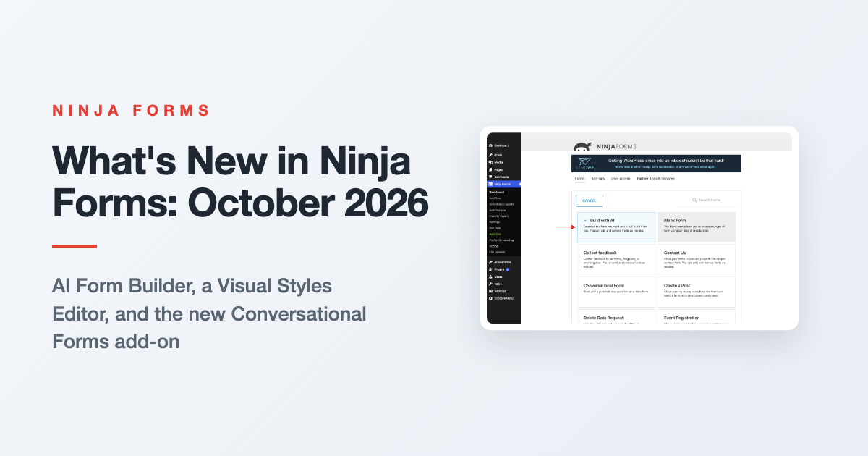
Task: Open the Appearance menu item
Action: (x=503, y=262)
